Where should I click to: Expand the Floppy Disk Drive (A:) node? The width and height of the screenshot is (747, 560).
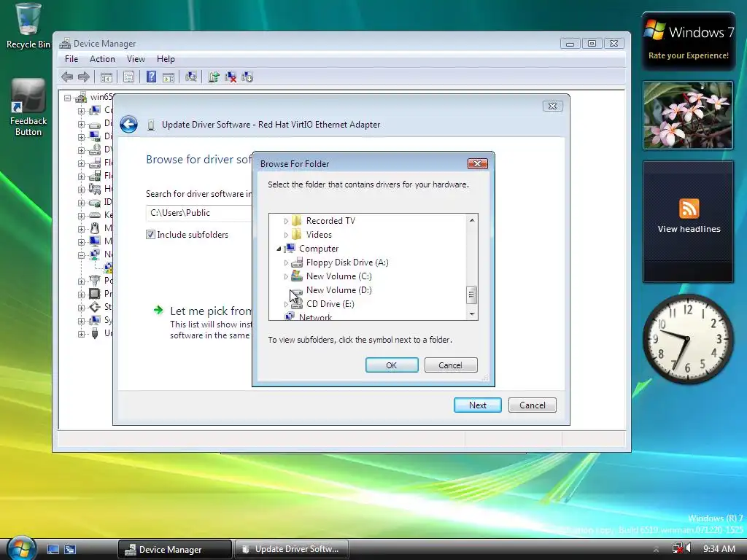[286, 262]
